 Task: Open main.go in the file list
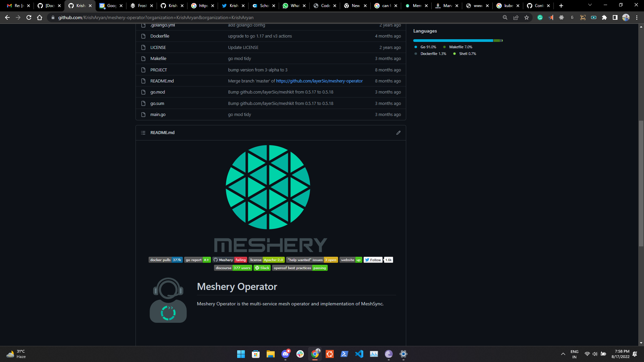158,115
